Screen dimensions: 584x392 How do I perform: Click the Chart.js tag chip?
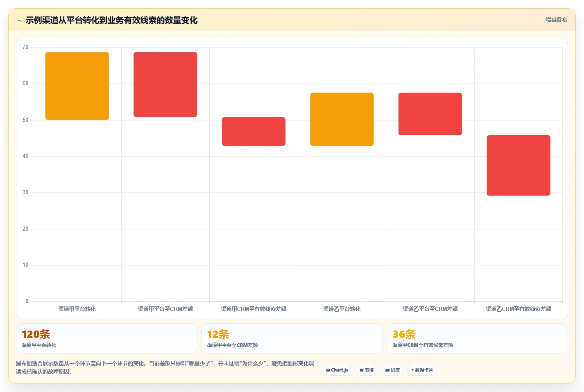point(337,370)
